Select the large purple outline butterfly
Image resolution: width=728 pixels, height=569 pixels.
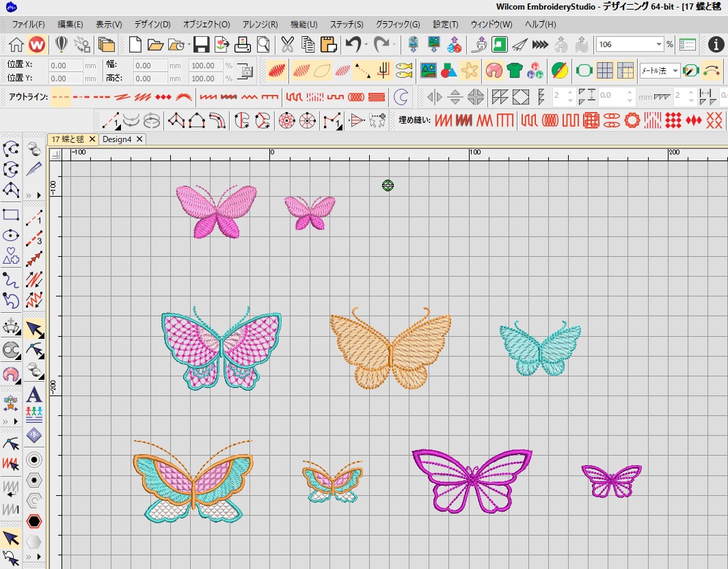click(472, 481)
